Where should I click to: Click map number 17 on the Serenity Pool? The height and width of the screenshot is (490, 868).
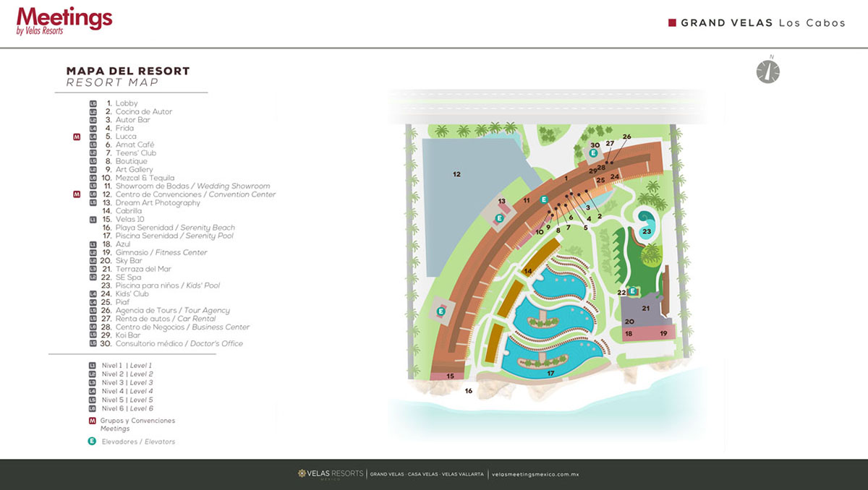pyautogui.click(x=550, y=374)
